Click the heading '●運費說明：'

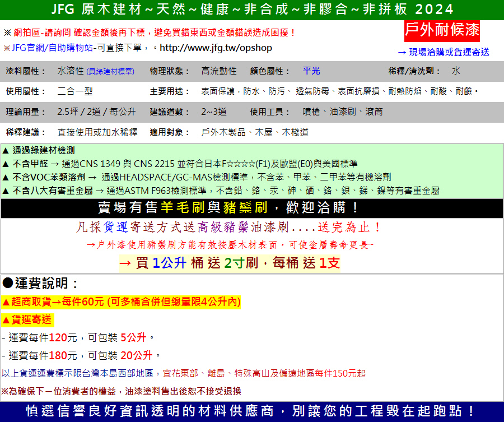tap(40, 284)
